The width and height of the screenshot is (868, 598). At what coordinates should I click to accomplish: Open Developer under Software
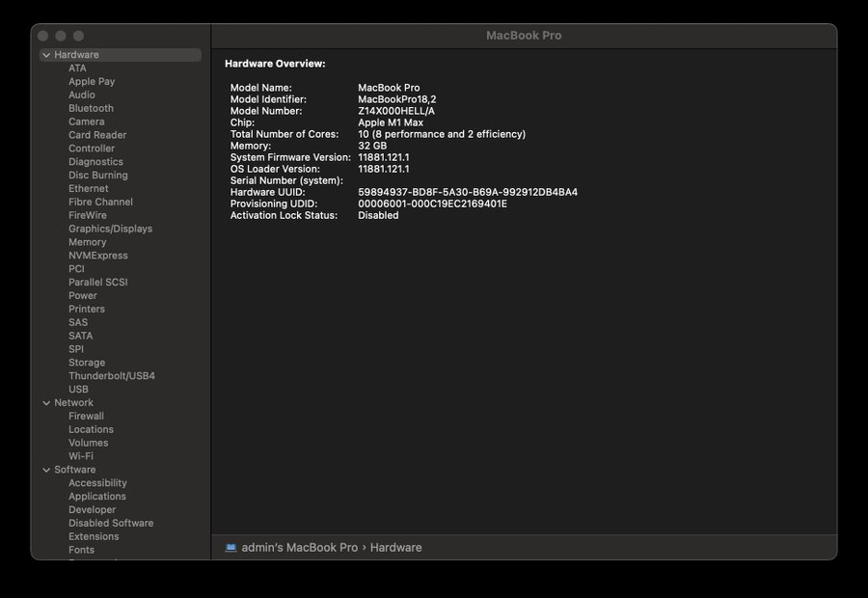(x=92, y=510)
